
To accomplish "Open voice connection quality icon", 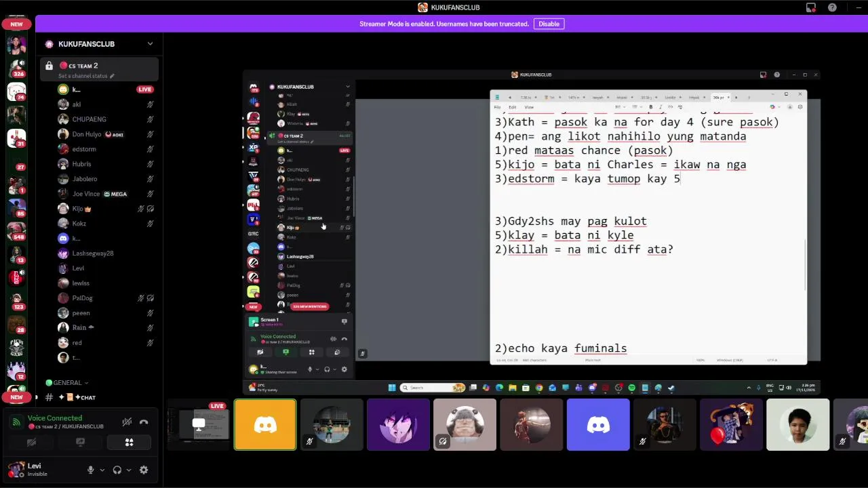I will pyautogui.click(x=17, y=422).
